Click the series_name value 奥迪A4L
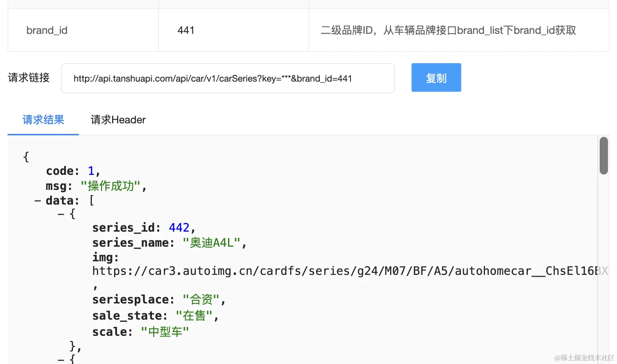617x364 pixels. 211,243
